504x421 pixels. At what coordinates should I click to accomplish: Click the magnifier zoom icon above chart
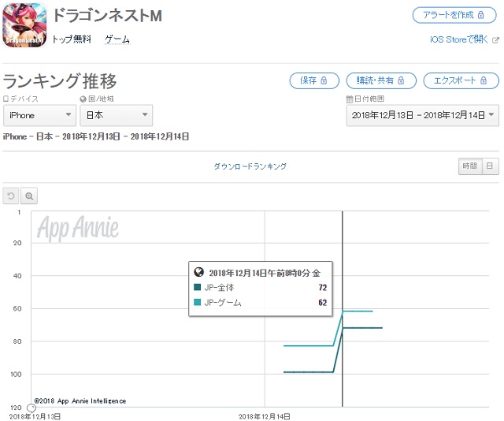pyautogui.click(x=29, y=196)
